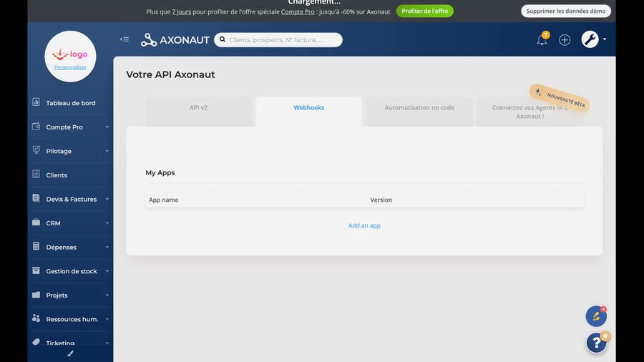Image resolution: width=644 pixels, height=362 pixels.
Task: Click the Dépenses calculator icon
Action: point(36,246)
